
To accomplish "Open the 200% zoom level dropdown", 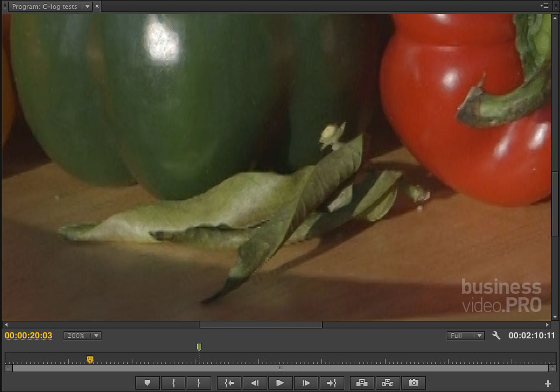I will pyautogui.click(x=82, y=335).
